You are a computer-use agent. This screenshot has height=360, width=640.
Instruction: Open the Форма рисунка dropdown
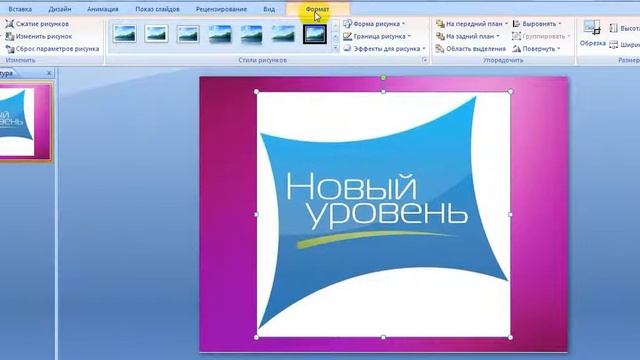click(x=374, y=24)
